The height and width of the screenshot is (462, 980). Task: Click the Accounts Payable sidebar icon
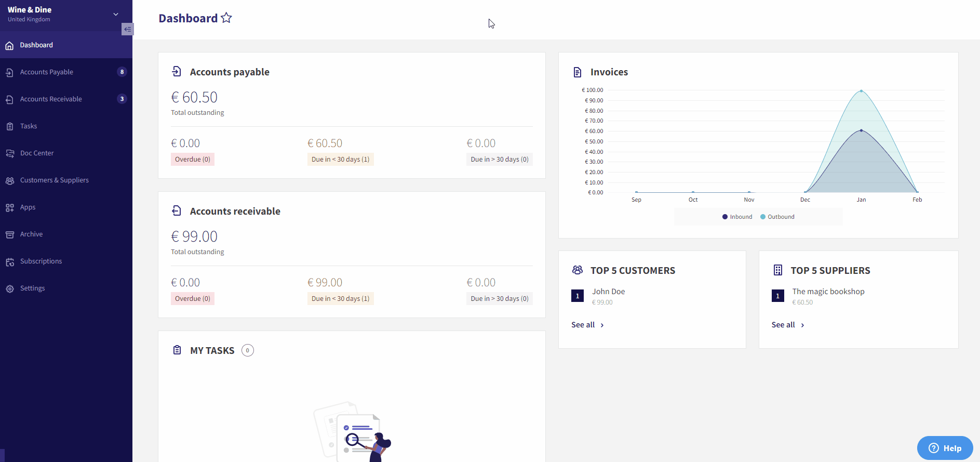coord(9,72)
